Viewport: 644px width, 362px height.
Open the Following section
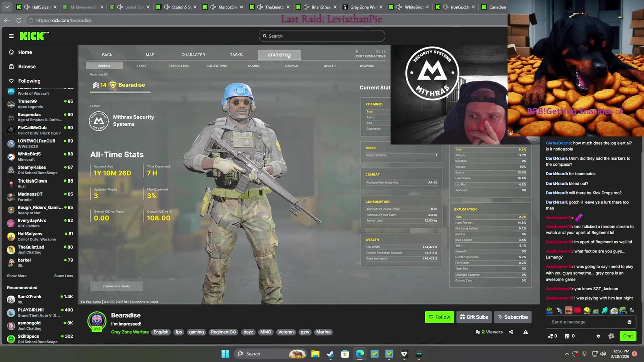tap(24, 81)
